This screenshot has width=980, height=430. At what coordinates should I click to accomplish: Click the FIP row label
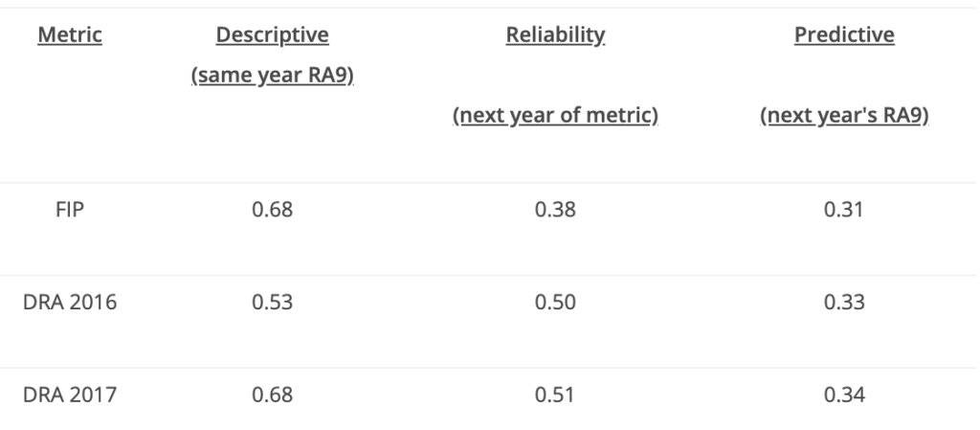[69, 210]
